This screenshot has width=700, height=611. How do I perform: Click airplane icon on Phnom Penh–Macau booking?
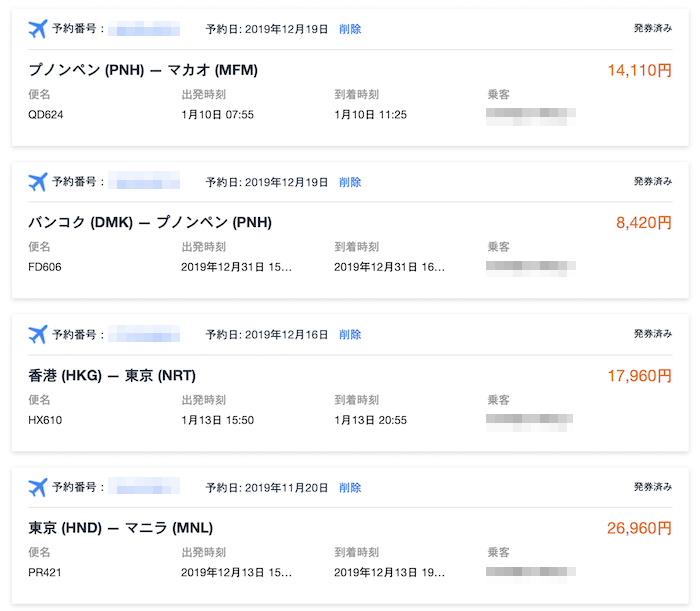coord(38,29)
